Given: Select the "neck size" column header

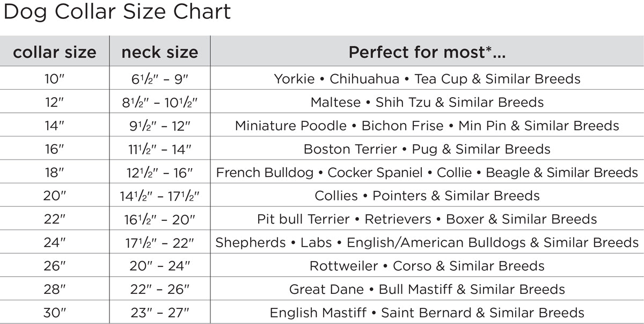Looking at the screenshot, I should pos(159,52).
